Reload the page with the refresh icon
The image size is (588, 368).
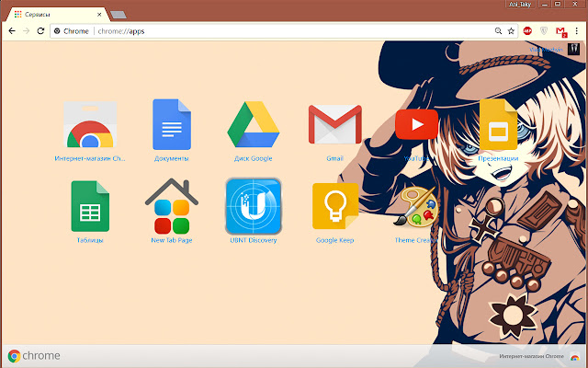click(x=40, y=31)
